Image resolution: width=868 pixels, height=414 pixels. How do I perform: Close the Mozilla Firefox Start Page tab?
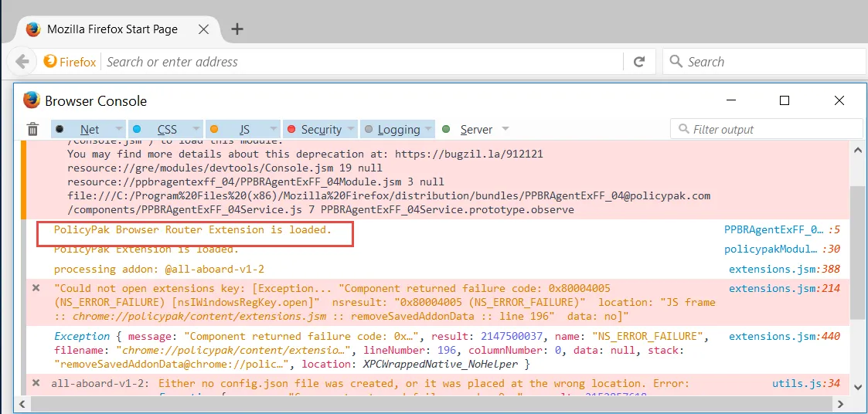coord(203,29)
